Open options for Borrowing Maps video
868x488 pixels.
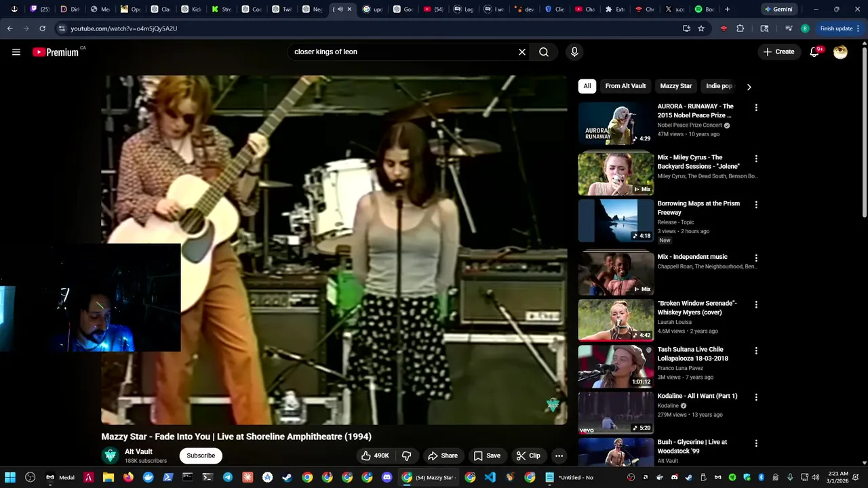coord(756,205)
